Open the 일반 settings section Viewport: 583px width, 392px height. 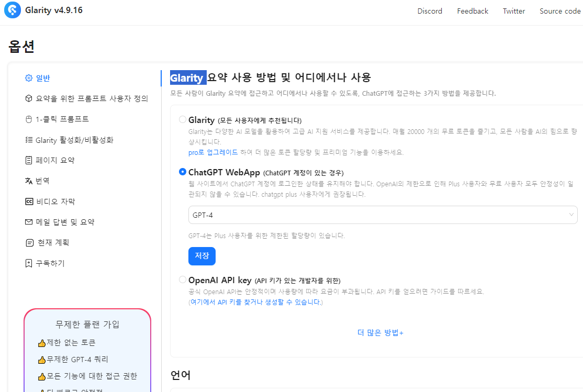[43, 78]
